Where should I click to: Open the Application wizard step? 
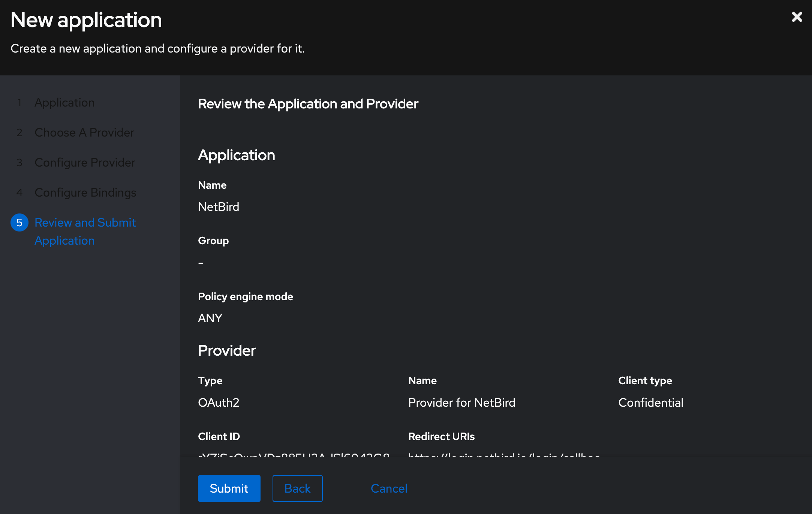coord(64,102)
